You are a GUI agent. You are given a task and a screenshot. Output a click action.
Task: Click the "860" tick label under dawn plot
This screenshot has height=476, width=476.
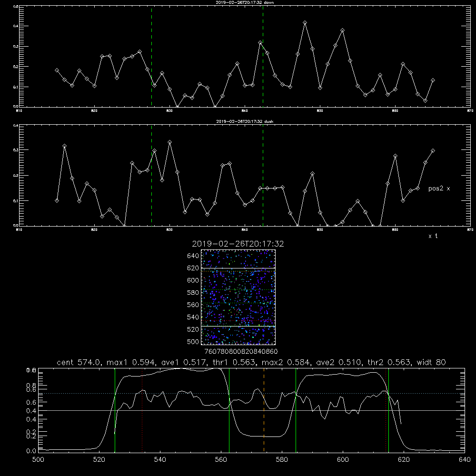pos(395,111)
